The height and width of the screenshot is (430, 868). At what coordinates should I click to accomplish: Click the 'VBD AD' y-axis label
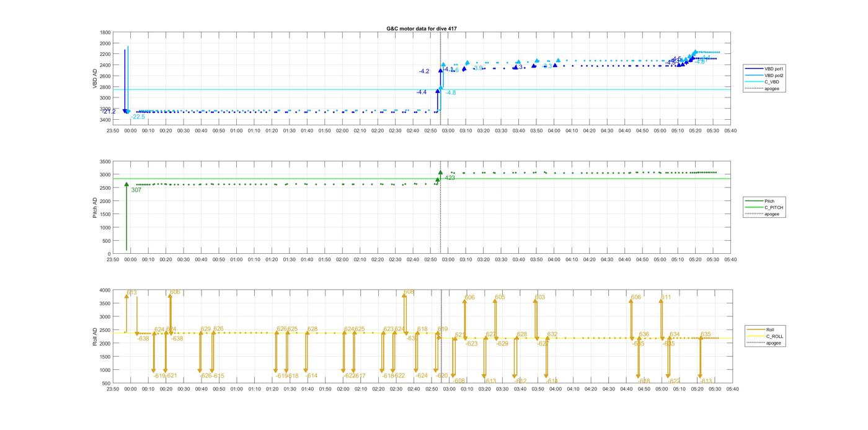point(95,78)
